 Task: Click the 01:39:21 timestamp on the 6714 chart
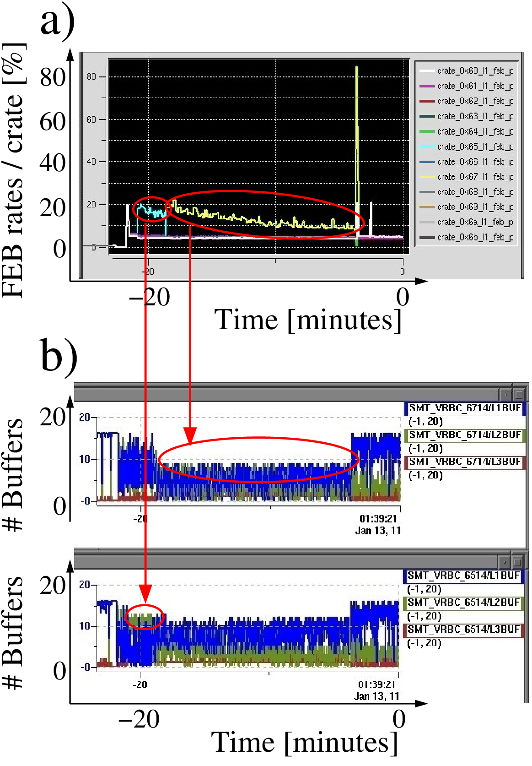tap(378, 519)
